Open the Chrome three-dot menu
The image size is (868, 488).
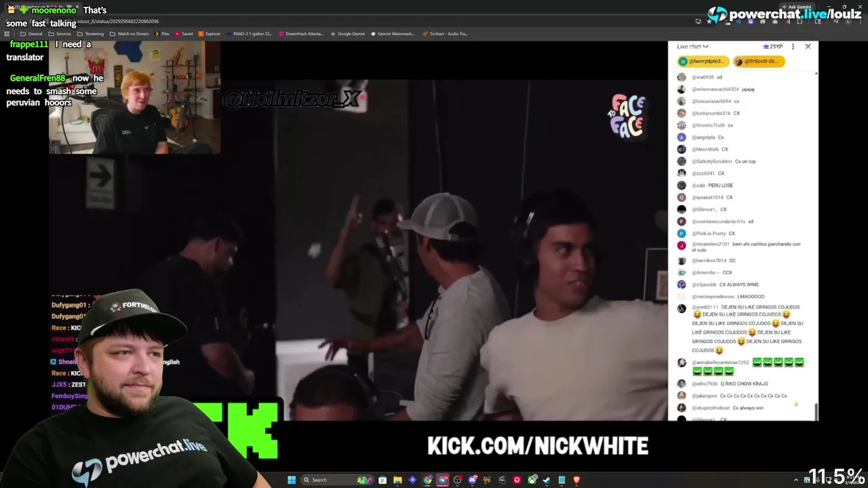[x=861, y=22]
